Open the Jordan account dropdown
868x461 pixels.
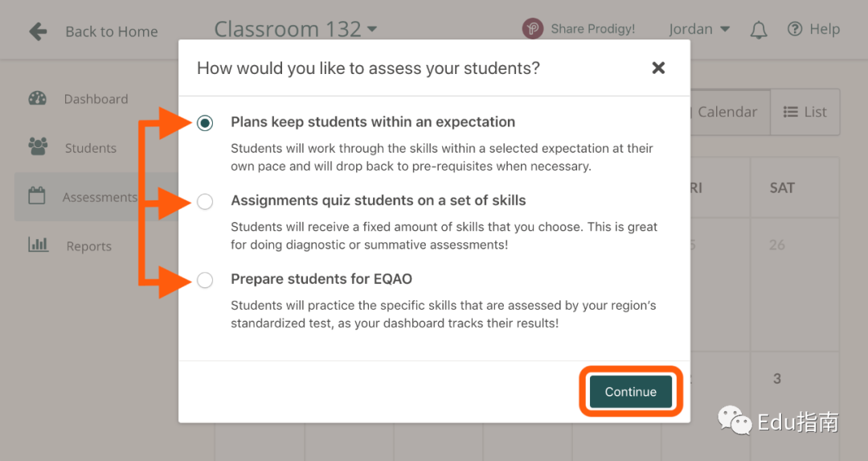[699, 30]
